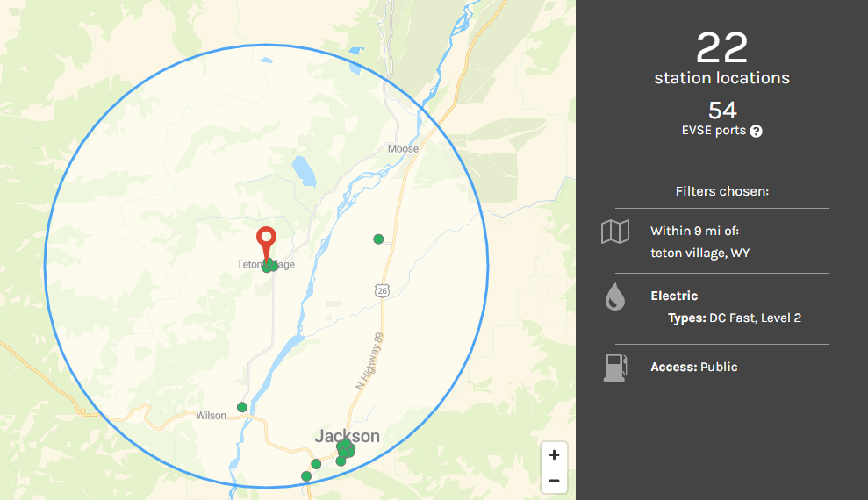Screen dimensions: 868x500
Task: Click the map zoom out minus button
Action: point(554,480)
